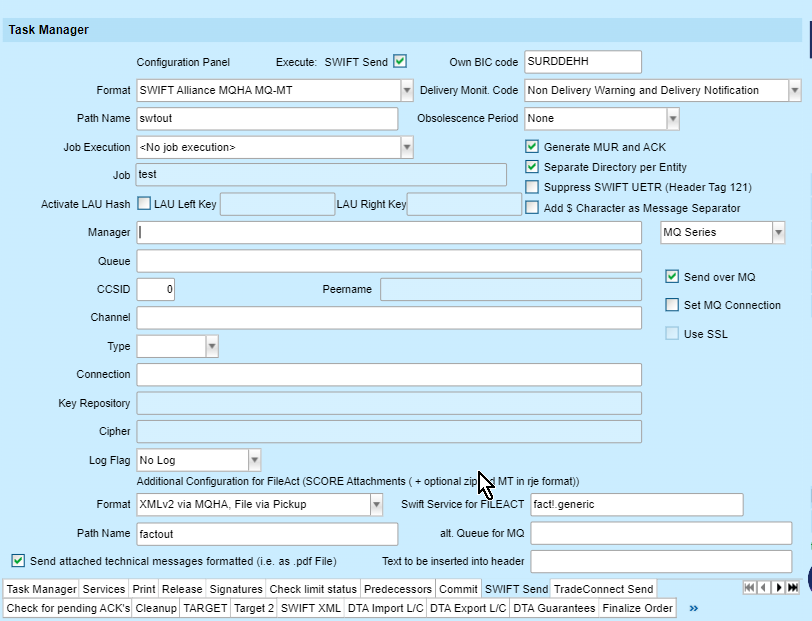This screenshot has height=621, width=812.
Task: Click Text to be inserted into header field
Action: tap(661, 561)
